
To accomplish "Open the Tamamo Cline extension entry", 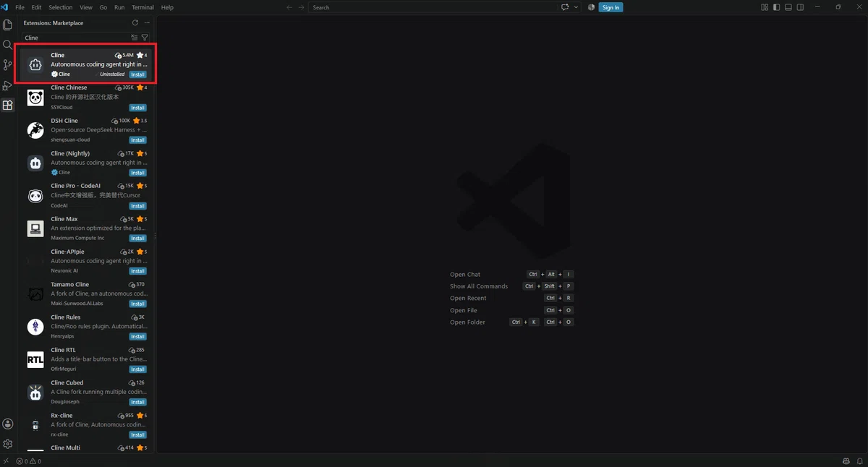I will [x=87, y=294].
